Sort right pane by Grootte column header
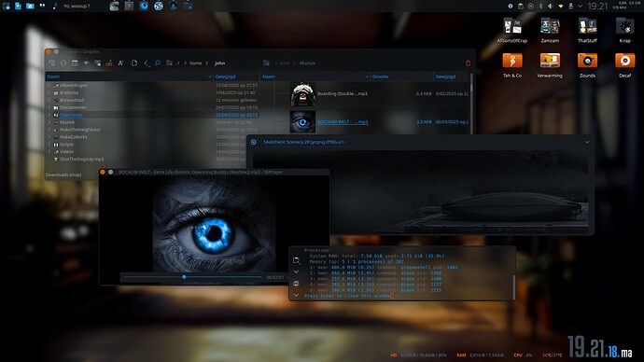 (x=402, y=77)
